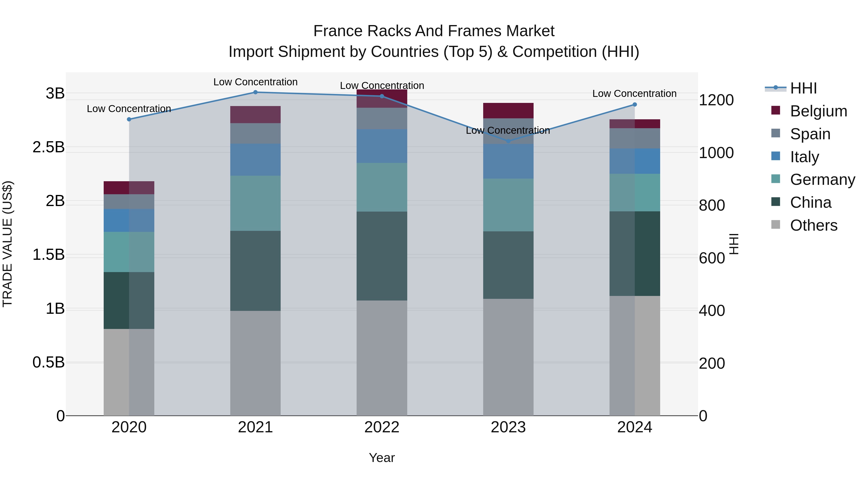The height and width of the screenshot is (488, 868).
Task: Click the 'Low Concentration' label above 2021
Action: pyautogui.click(x=255, y=82)
